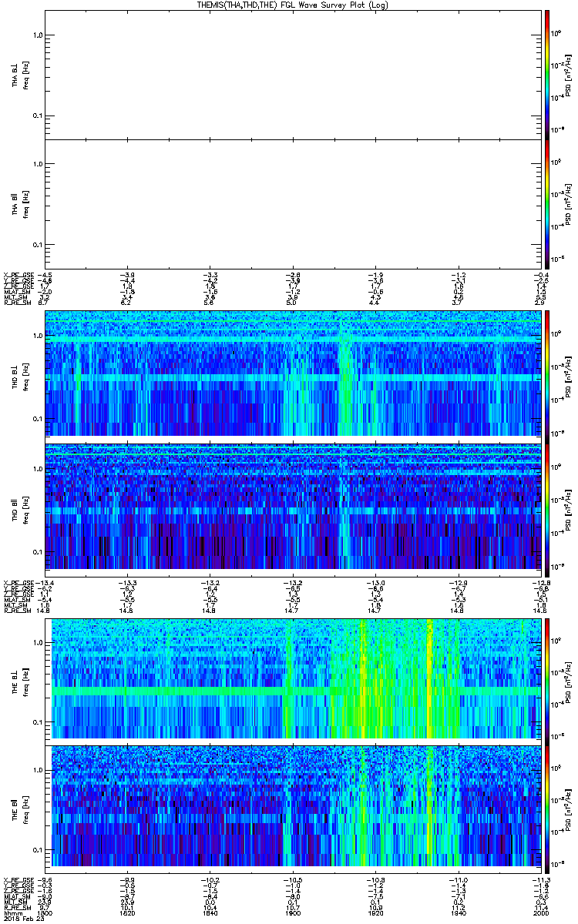Click the THA BL panel PSD color bar
The height and width of the screenshot is (924, 578).
coord(546,74)
